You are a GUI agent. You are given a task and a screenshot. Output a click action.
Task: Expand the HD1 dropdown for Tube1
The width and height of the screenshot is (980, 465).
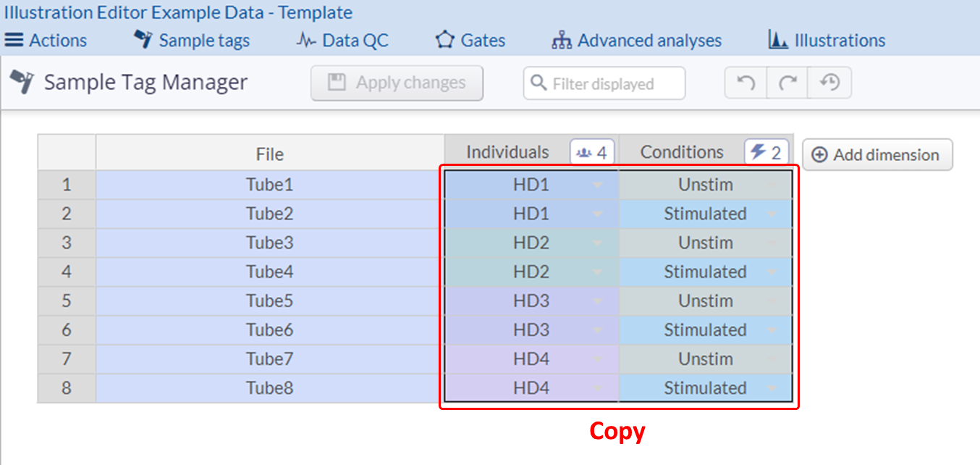click(597, 185)
